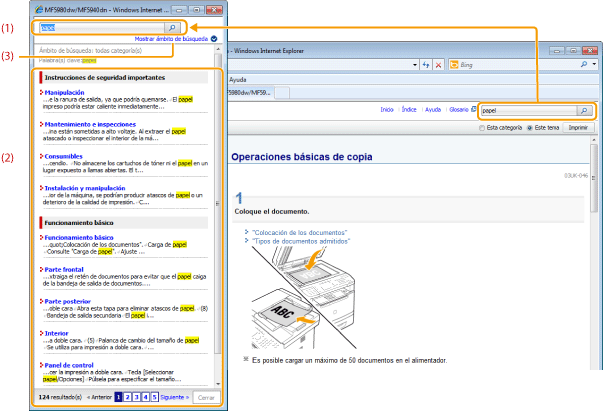Click the Bing search magnifier icon
Image resolution: width=603 pixels, height=411 pixels.
point(584,63)
